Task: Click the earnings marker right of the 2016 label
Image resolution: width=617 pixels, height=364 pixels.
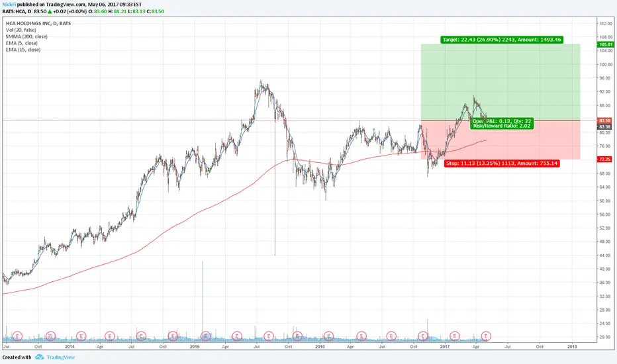Action: [x=329, y=336]
